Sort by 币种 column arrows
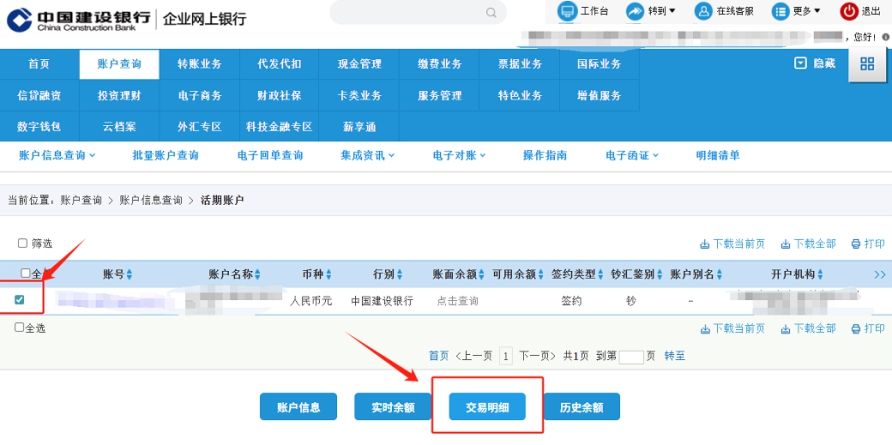This screenshot has height=445, width=892. [329, 275]
